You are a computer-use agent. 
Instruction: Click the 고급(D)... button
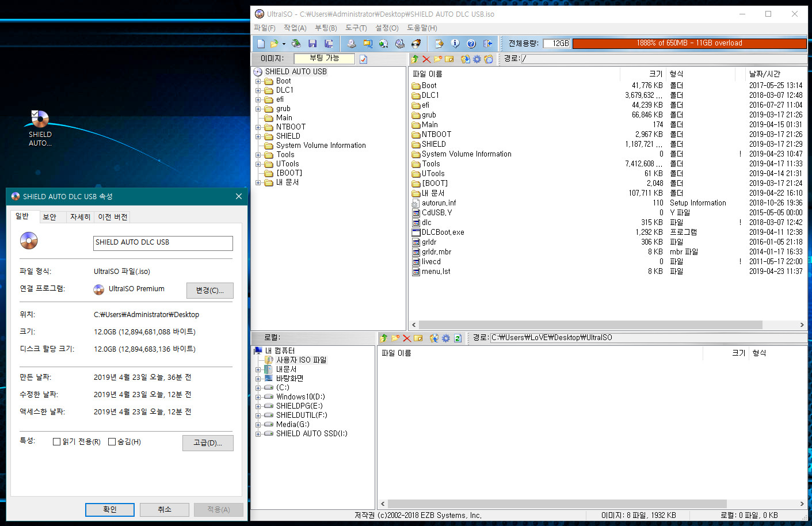pyautogui.click(x=208, y=443)
